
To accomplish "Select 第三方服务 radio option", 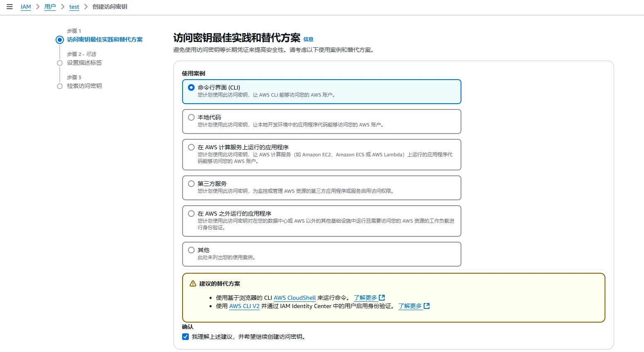I will [x=191, y=184].
